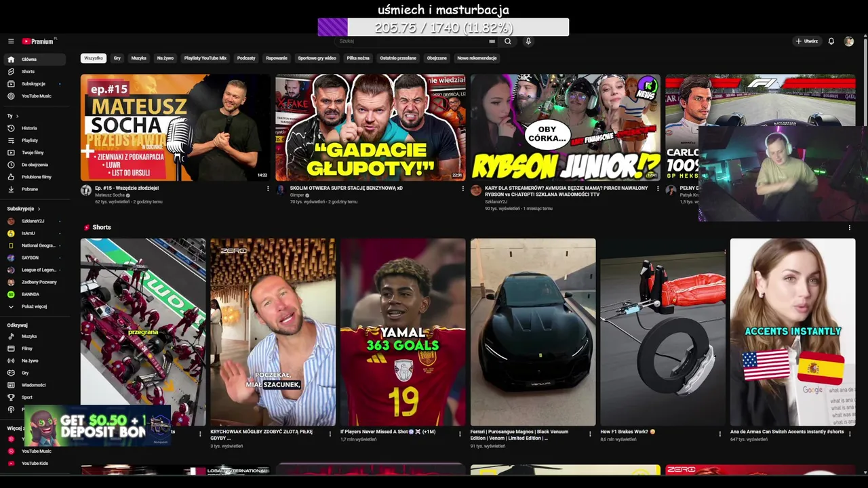Image resolution: width=868 pixels, height=488 pixels.
Task: Open Playlisty in the sidebar
Action: pos(35,140)
